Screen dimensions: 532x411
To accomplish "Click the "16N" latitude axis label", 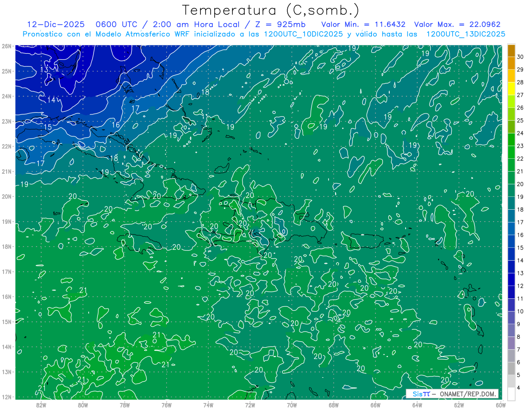I will (x=7, y=297).
